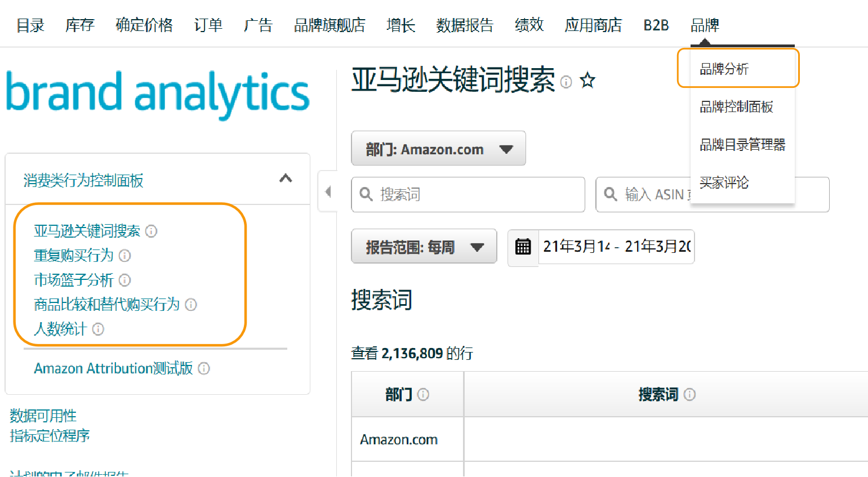
Task: Open the 重复购买行为 report link
Action: point(74,256)
